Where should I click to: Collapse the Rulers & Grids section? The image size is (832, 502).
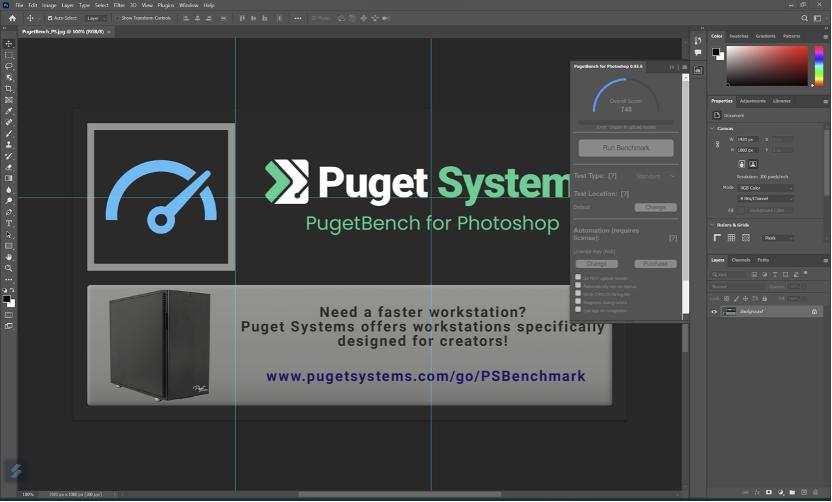pos(713,225)
